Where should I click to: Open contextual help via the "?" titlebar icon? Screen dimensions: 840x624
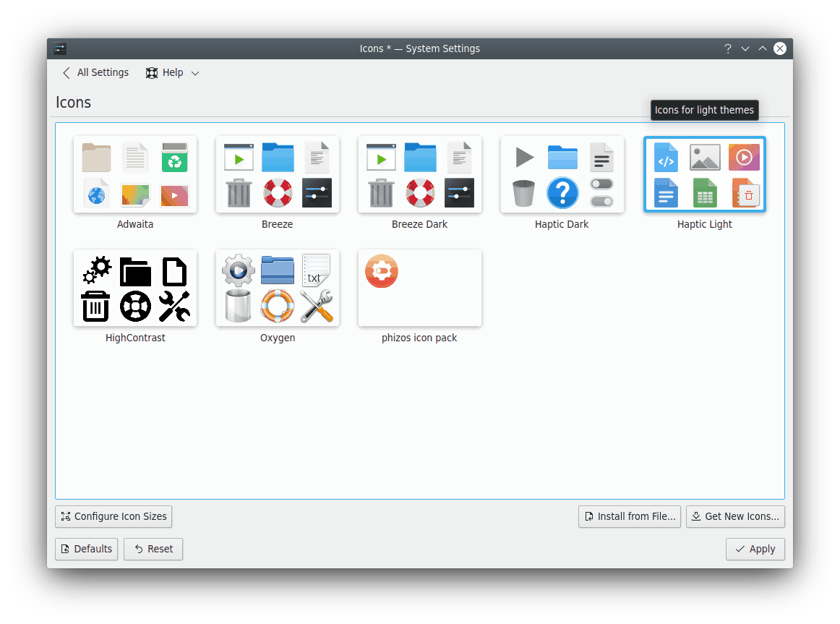tap(727, 48)
